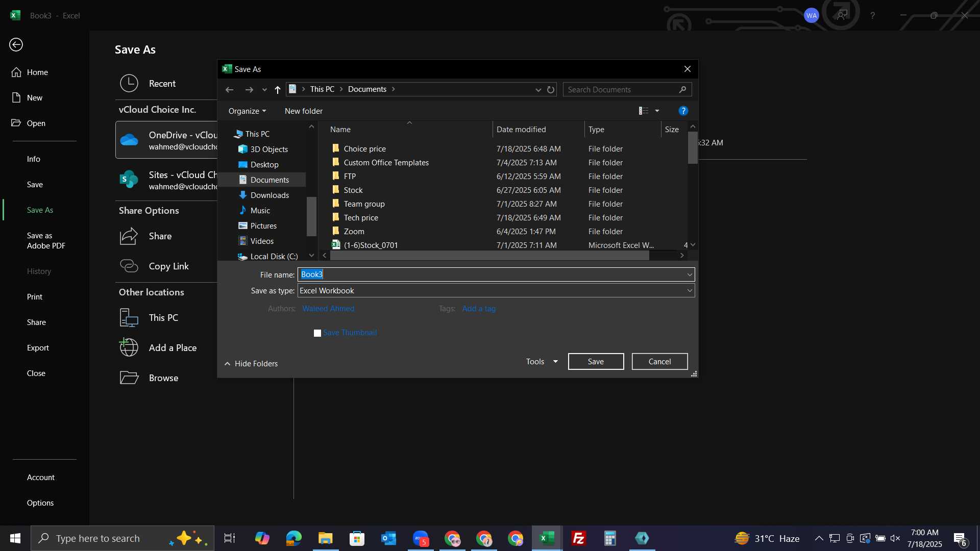980x551 pixels.
Task: Open the Save as type dropdown
Action: pos(690,291)
